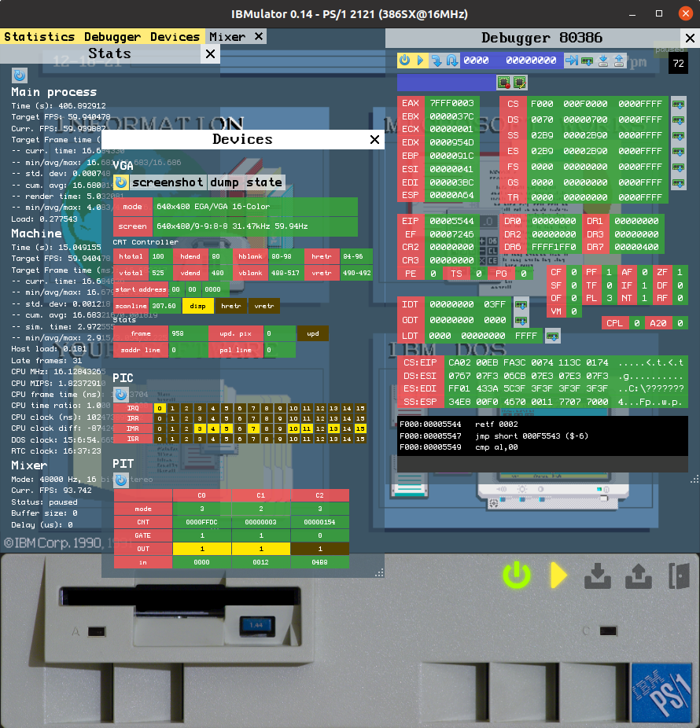The height and width of the screenshot is (728, 700).
Task: Click the run-to-address arrow icon in Debugger
Action: (x=571, y=61)
